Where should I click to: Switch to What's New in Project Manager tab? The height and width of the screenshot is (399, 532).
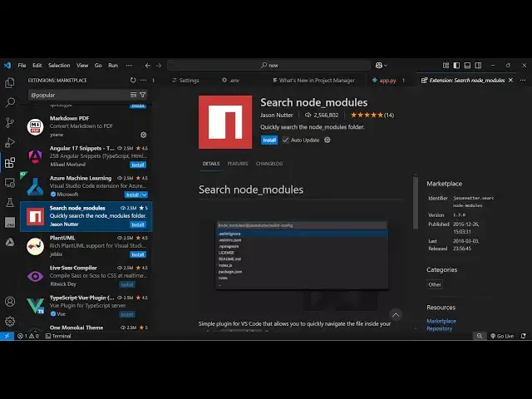pyautogui.click(x=314, y=80)
